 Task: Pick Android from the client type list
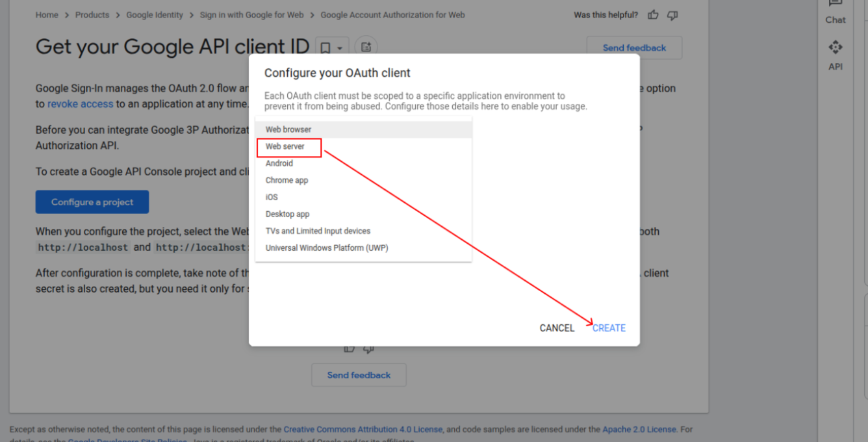363,163
